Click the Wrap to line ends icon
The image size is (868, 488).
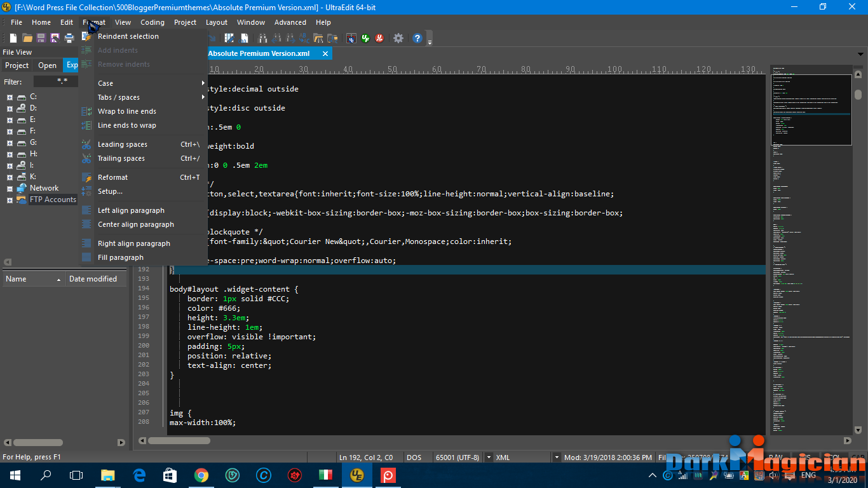(x=86, y=111)
